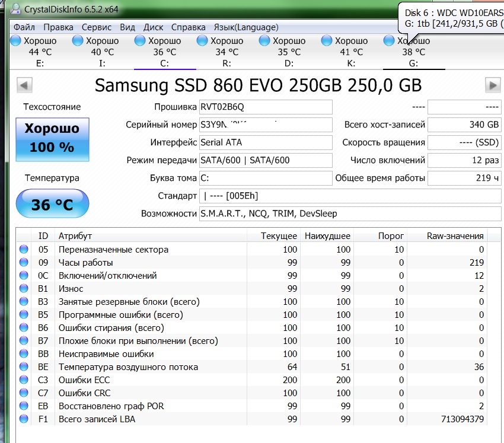Click the Порог column header
The image size is (504, 443).
(381, 235)
